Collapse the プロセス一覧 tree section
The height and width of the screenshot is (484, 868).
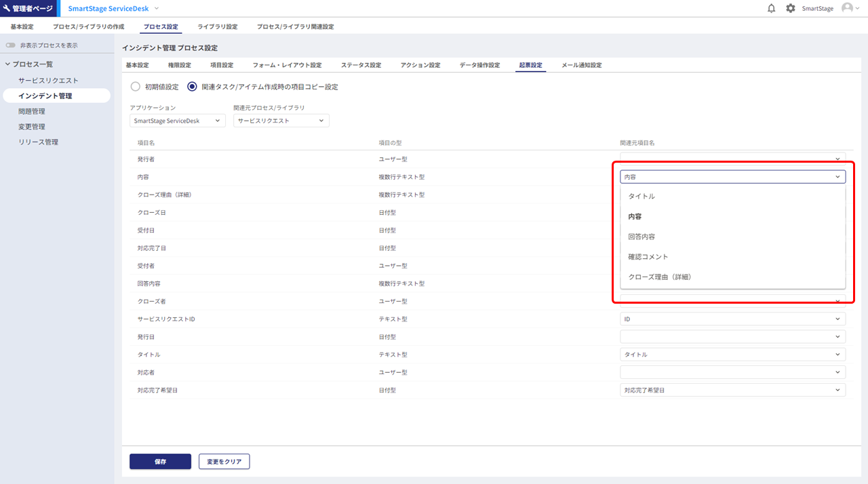[x=7, y=64]
